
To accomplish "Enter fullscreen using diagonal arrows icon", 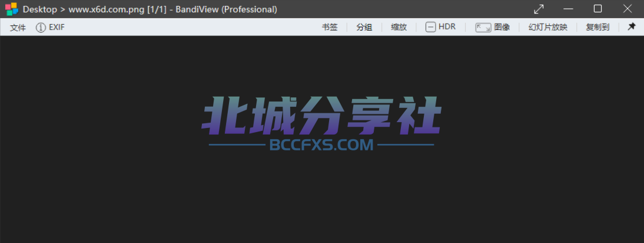I will [x=539, y=9].
